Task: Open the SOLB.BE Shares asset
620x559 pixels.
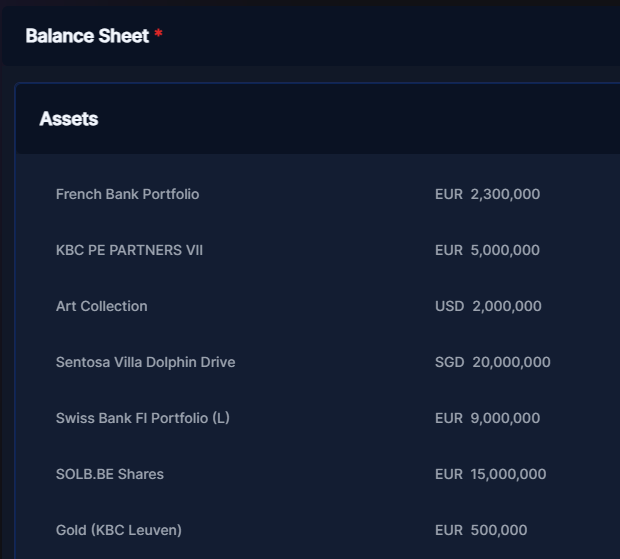Action: [x=110, y=474]
